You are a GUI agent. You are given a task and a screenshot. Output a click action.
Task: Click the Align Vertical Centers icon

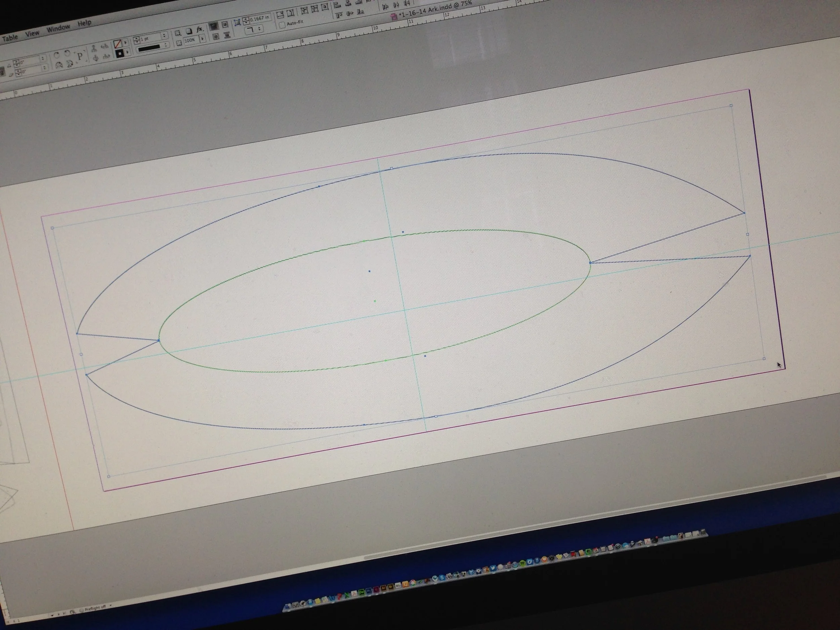(349, 13)
